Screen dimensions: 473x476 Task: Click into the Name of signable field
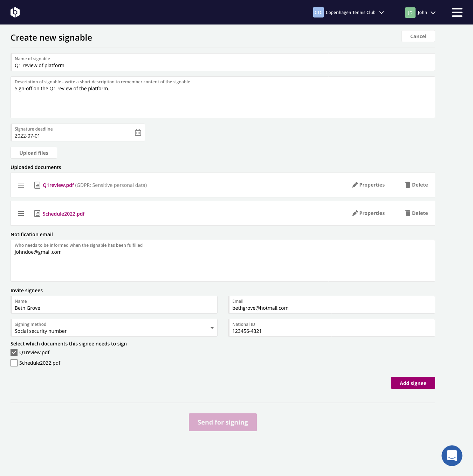click(x=222, y=65)
